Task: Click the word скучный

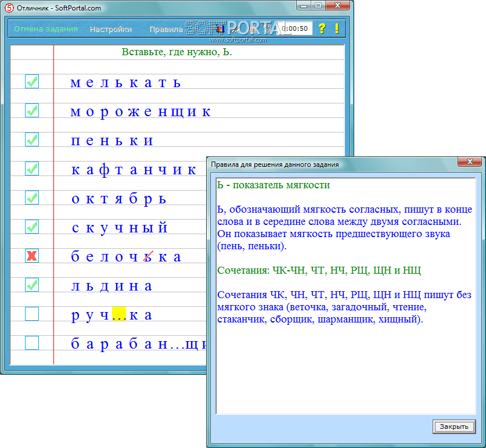Action: tap(120, 228)
